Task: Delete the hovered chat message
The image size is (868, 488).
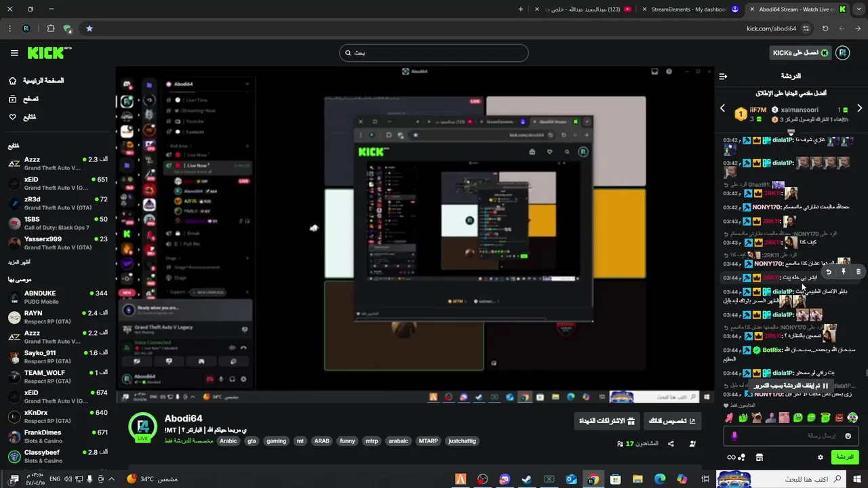Action: pyautogui.click(x=858, y=272)
